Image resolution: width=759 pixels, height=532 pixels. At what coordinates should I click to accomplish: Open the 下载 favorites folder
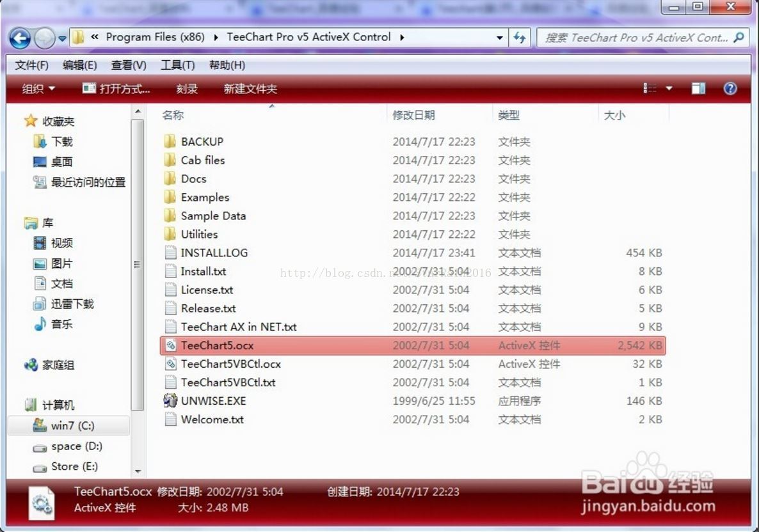[52, 141]
